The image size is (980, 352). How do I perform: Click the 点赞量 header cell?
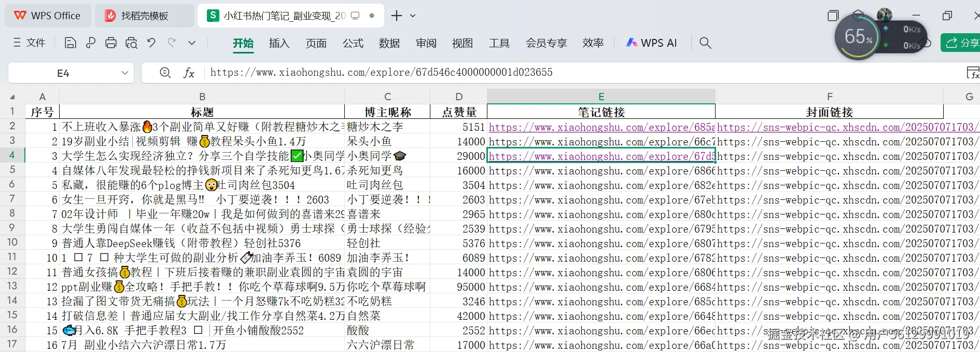pyautogui.click(x=459, y=112)
